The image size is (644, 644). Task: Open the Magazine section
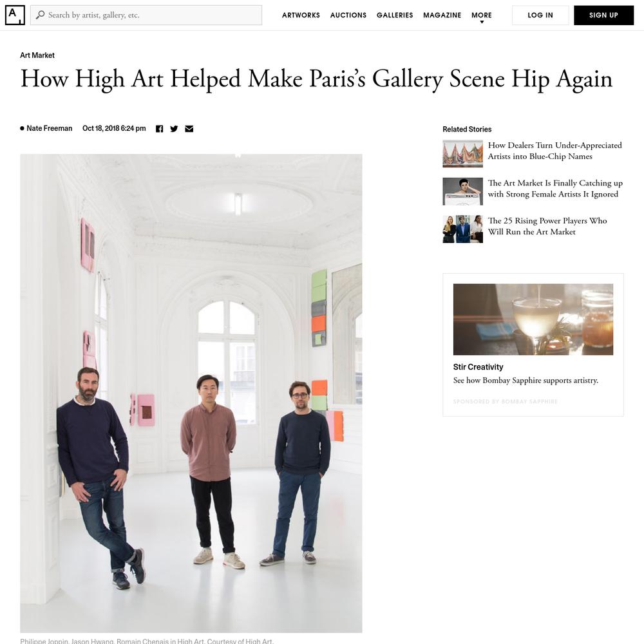tap(442, 15)
